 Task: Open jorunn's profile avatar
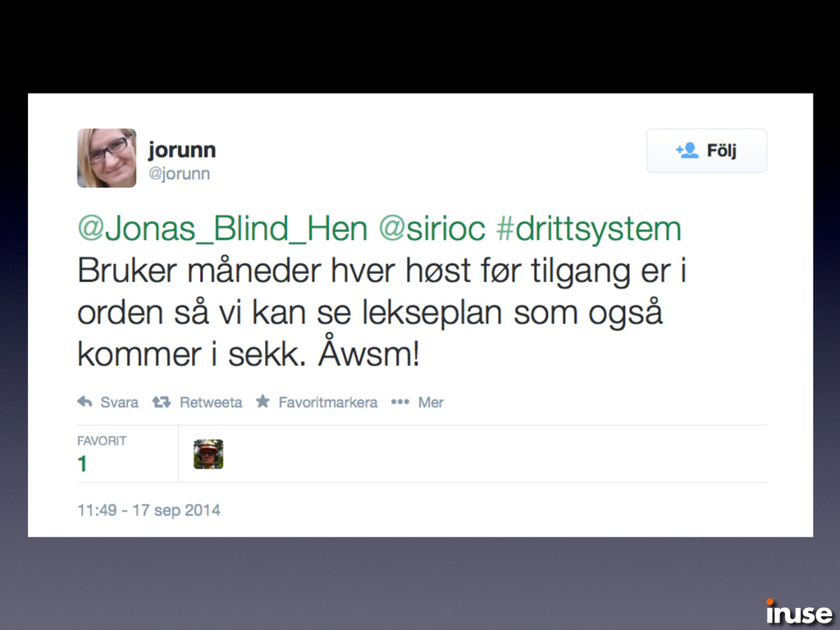click(107, 158)
